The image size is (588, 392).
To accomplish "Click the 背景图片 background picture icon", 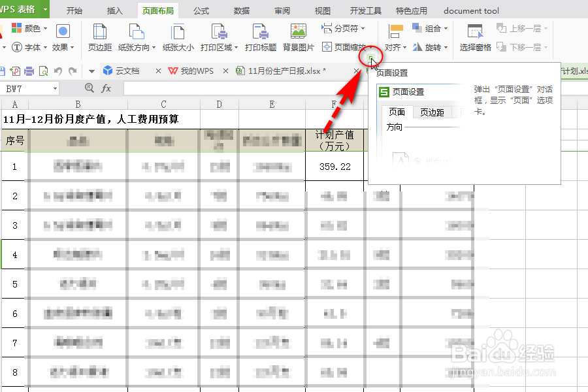I will (298, 32).
